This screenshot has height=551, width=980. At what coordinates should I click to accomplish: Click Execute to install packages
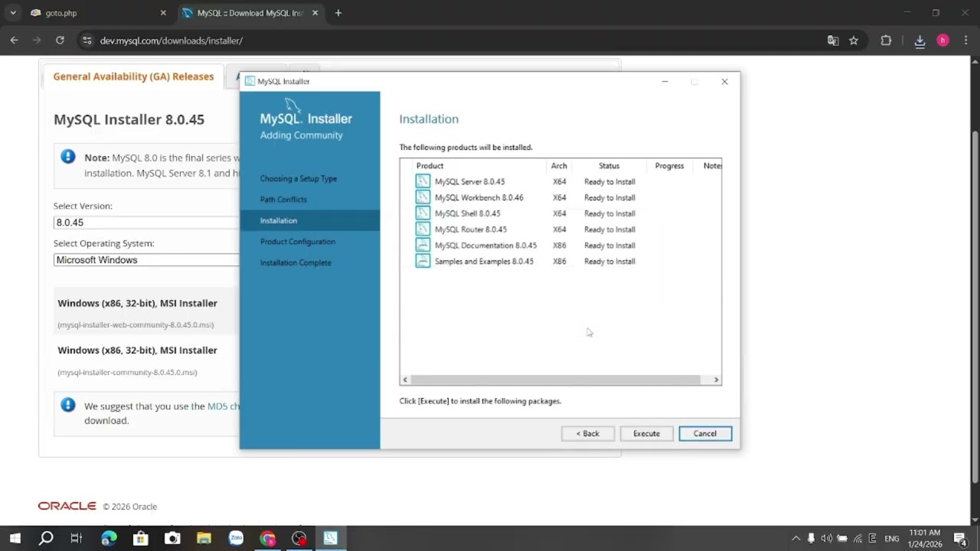click(x=646, y=433)
